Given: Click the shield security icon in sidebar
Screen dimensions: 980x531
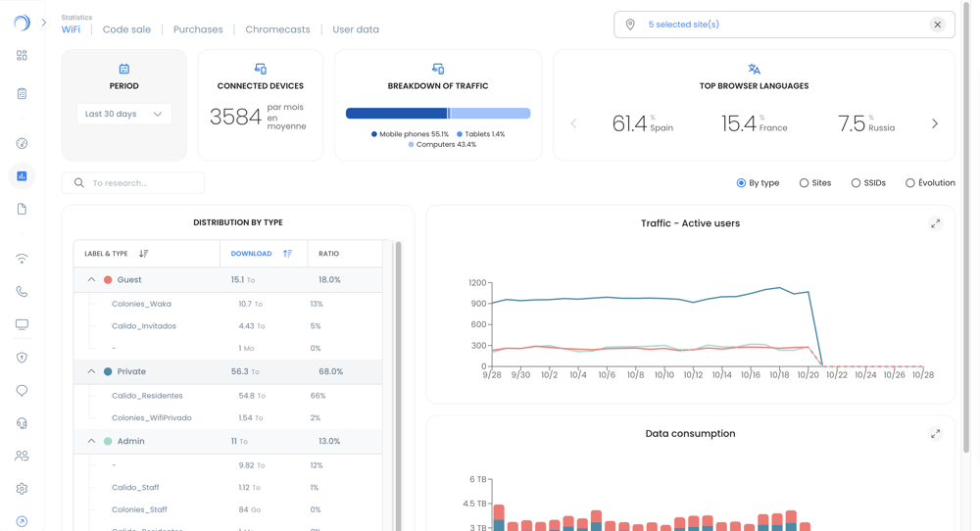Looking at the screenshot, I should [22, 358].
